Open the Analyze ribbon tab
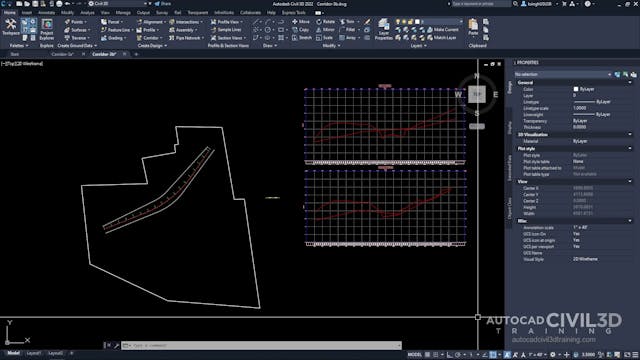The height and width of the screenshot is (360, 640). (x=87, y=13)
